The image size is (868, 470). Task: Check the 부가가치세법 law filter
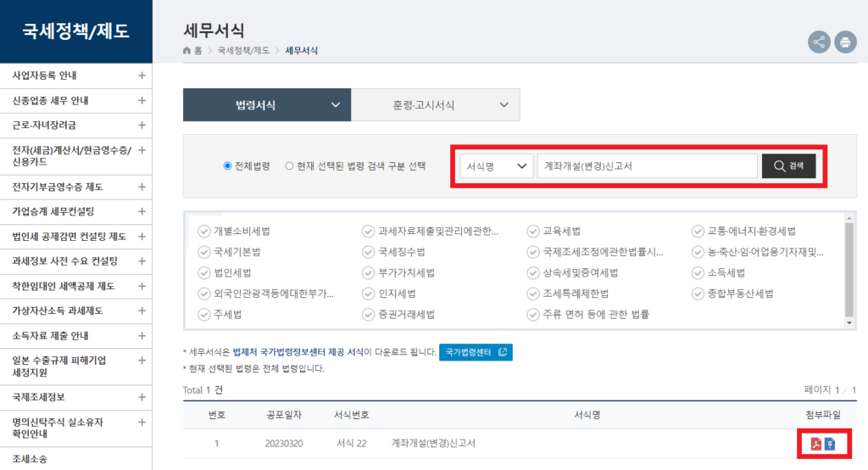pyautogui.click(x=368, y=273)
